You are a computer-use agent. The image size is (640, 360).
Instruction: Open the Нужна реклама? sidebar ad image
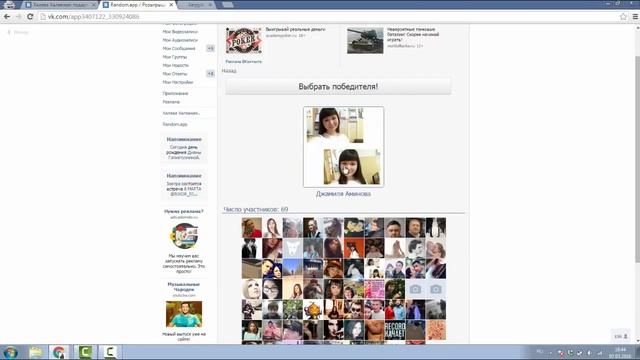[x=184, y=236]
